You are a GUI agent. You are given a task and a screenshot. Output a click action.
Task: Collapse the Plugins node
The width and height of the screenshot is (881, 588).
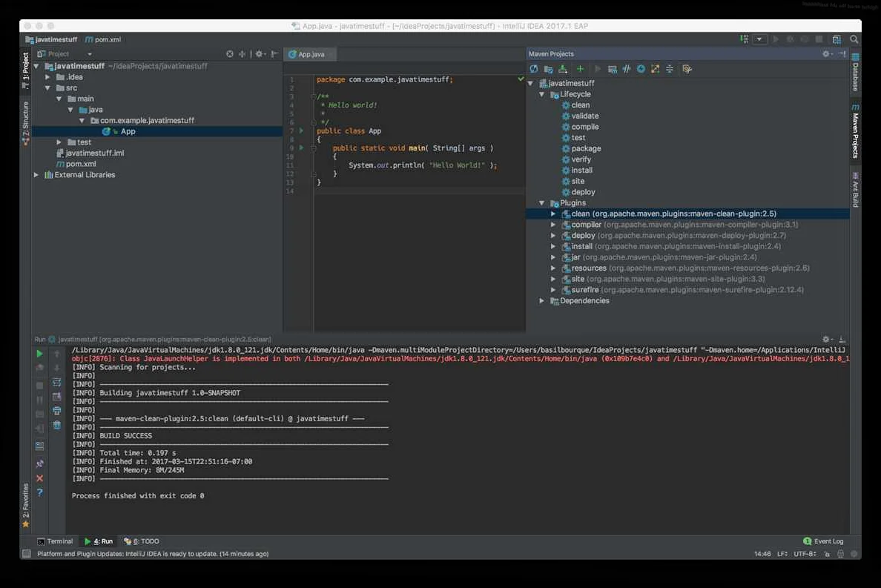(541, 202)
